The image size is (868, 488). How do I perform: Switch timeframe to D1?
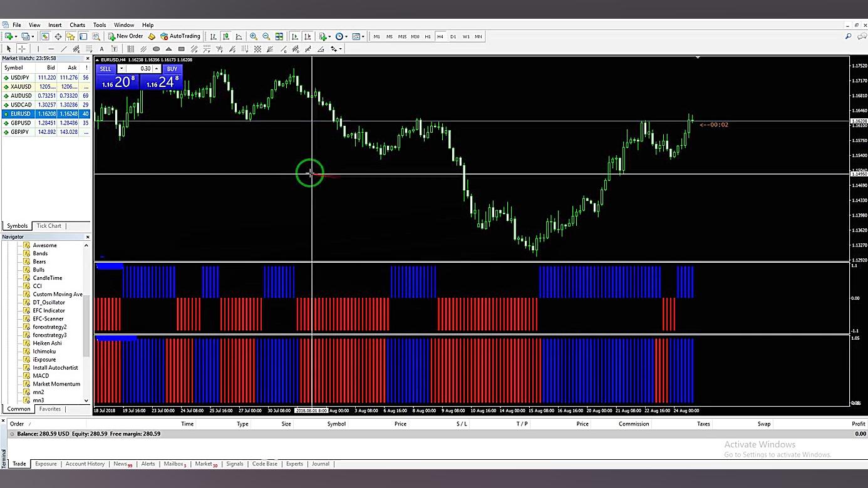(453, 36)
